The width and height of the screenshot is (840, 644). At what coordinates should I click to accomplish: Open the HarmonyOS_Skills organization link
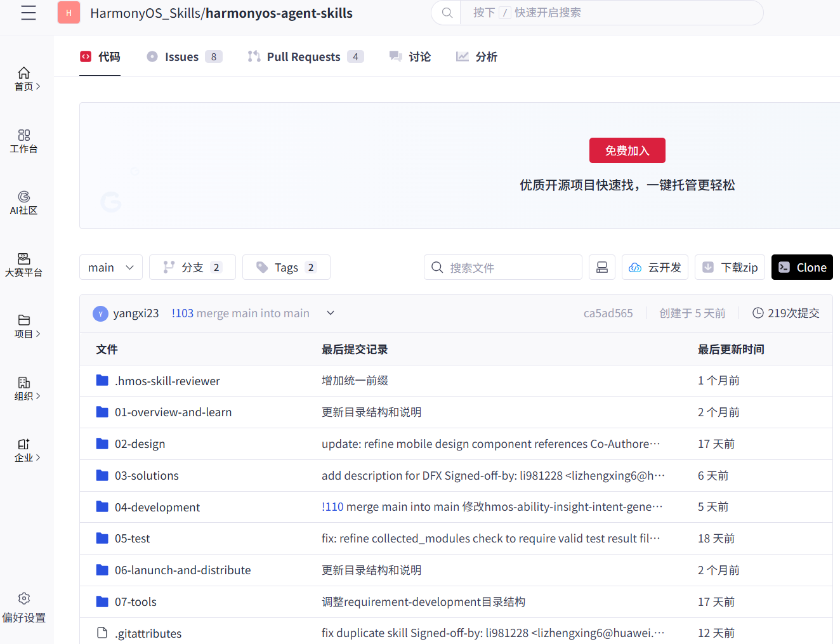tap(145, 13)
